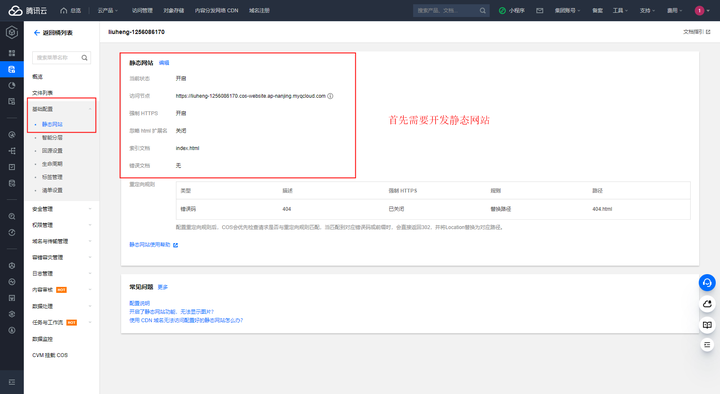The width and height of the screenshot is (720, 394).
Task: Click the top search products input field
Action: [x=446, y=11]
